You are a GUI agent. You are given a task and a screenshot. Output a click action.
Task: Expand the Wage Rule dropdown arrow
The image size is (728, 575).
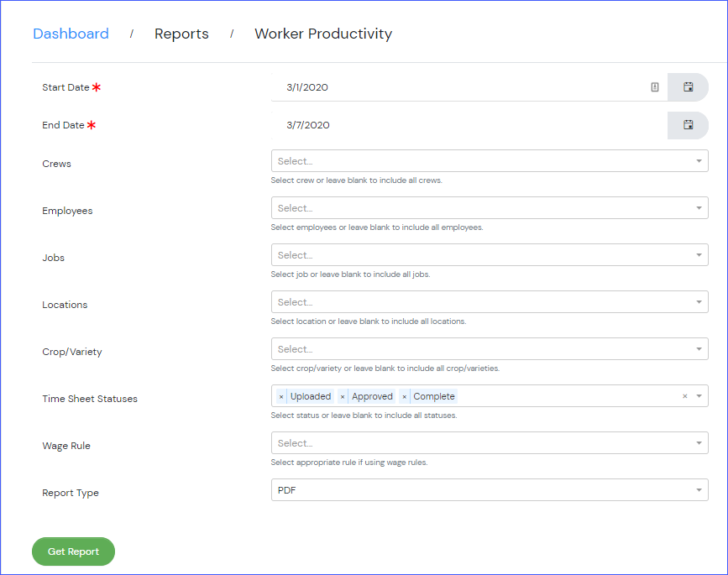pos(699,443)
